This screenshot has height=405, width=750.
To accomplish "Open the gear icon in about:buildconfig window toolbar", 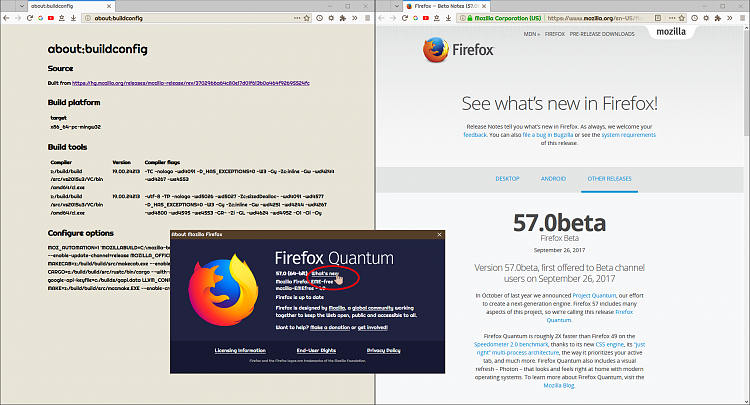I will click(x=331, y=18).
